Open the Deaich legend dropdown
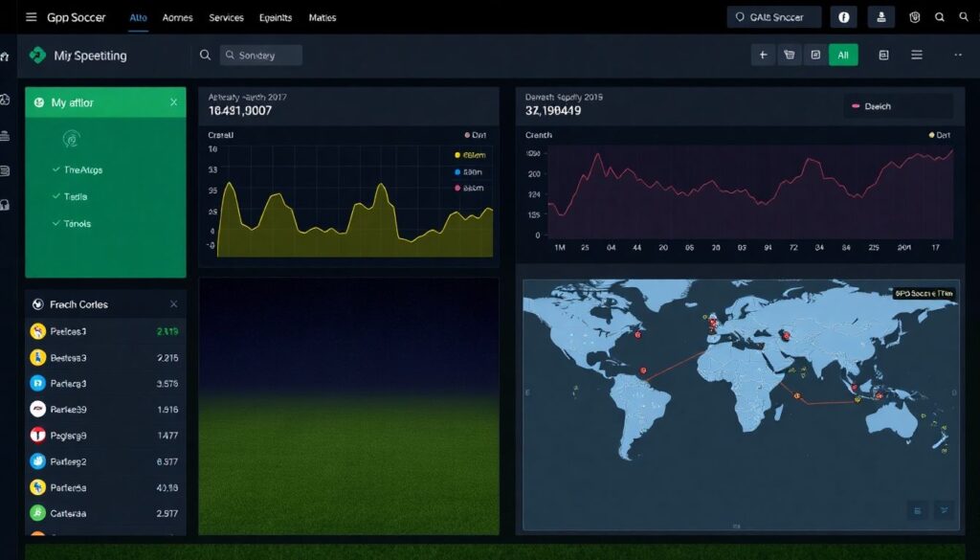The height and width of the screenshot is (560, 980). point(898,106)
